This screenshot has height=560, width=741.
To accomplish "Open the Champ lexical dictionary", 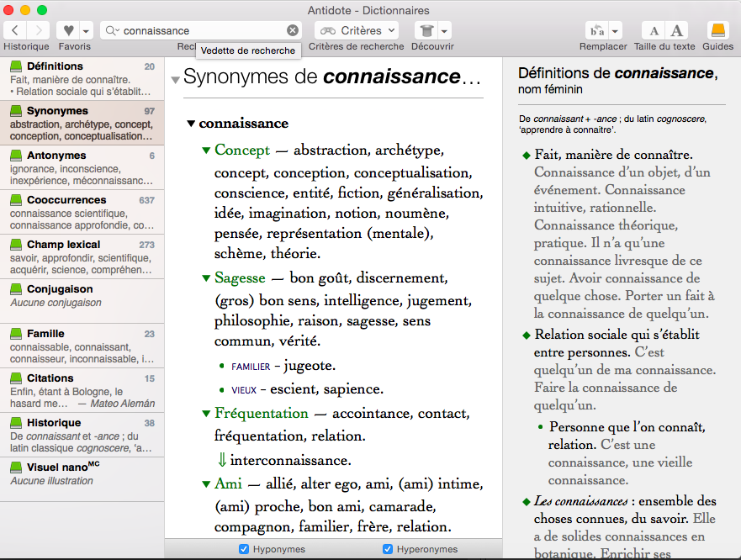I will coord(82,256).
